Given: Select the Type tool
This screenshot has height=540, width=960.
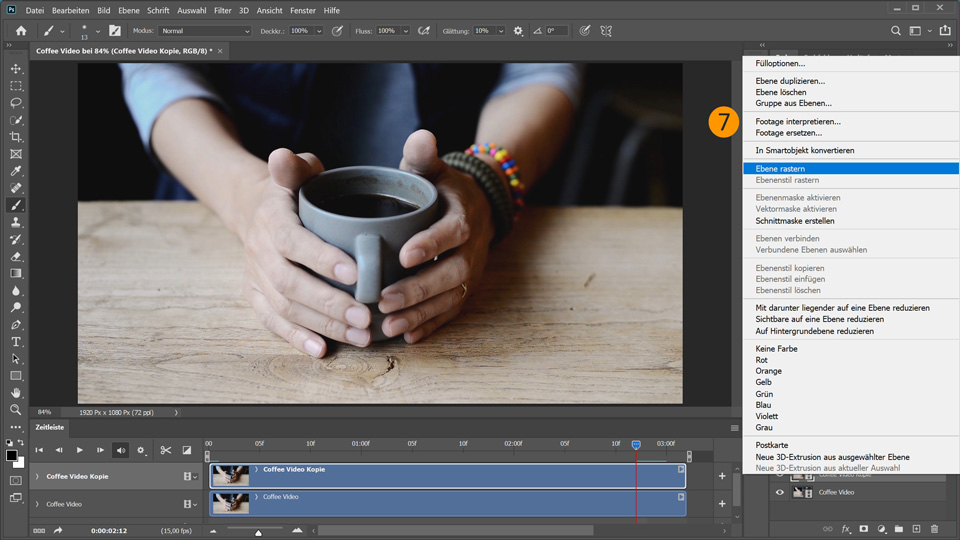Looking at the screenshot, I should pyautogui.click(x=16, y=341).
